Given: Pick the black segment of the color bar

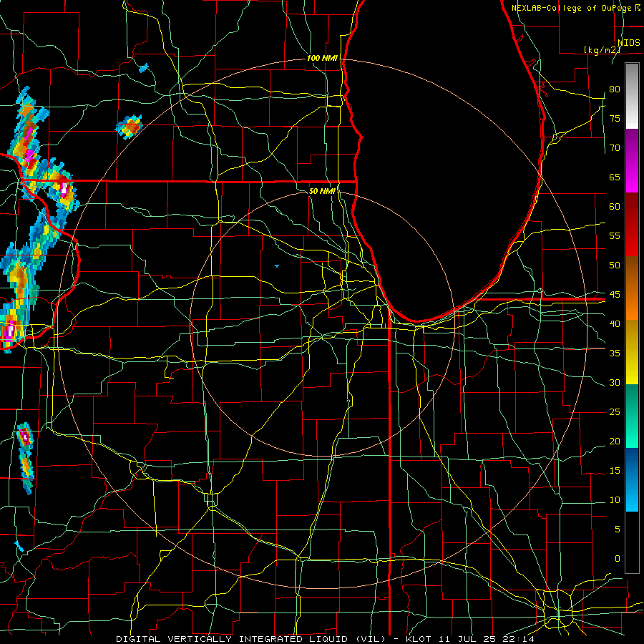Looking at the screenshot, I should 632,542.
